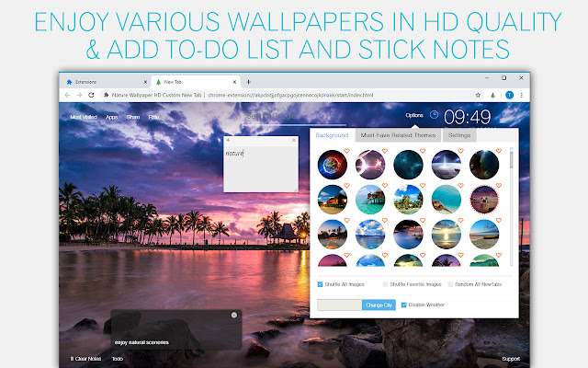This screenshot has height=368, width=588.
Task: Click the Share link in the top bar
Action: 133,117
